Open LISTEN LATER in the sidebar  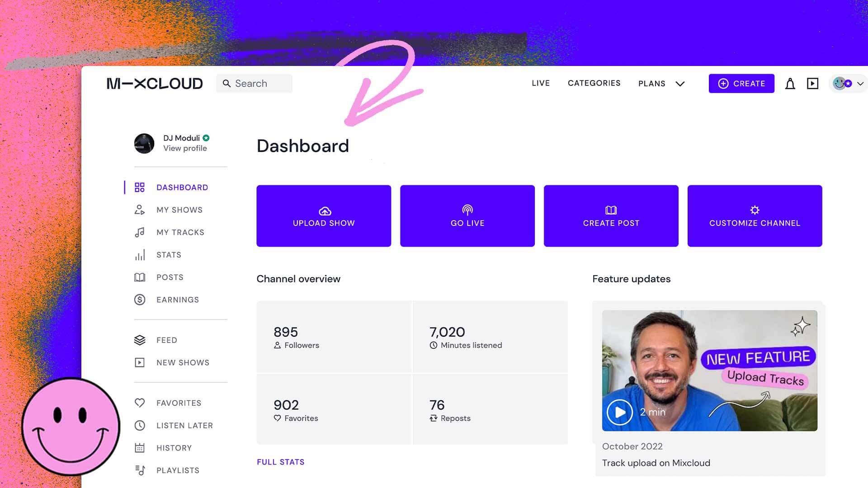click(185, 426)
